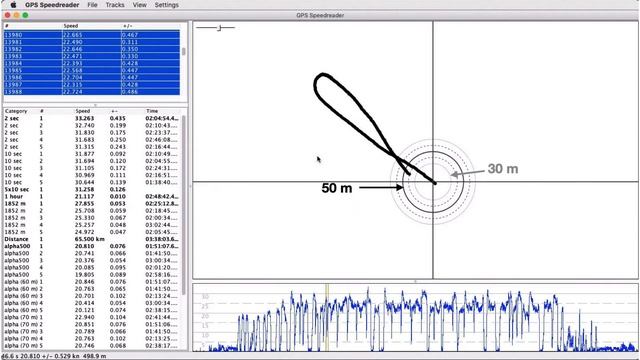Open the View menu

[139, 5]
